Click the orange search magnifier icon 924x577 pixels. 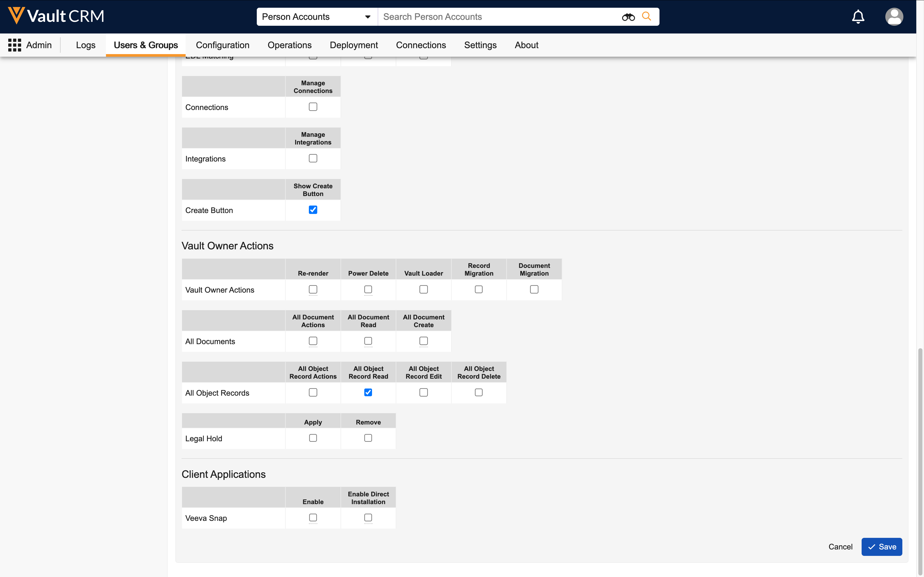click(x=646, y=16)
